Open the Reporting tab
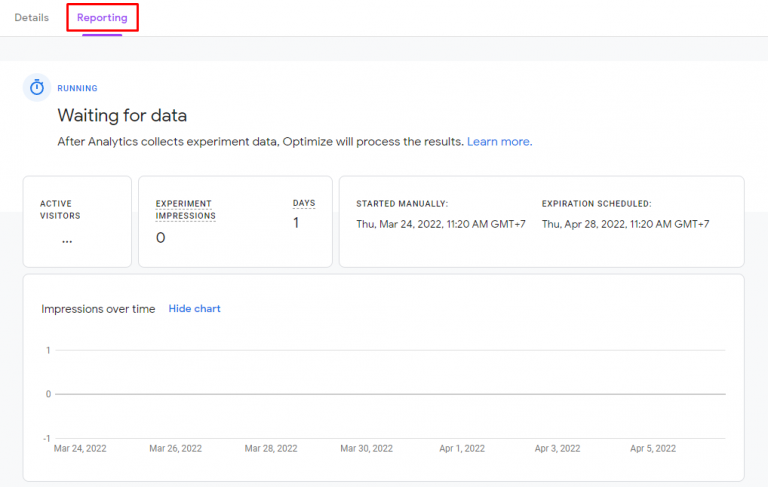 click(x=102, y=18)
